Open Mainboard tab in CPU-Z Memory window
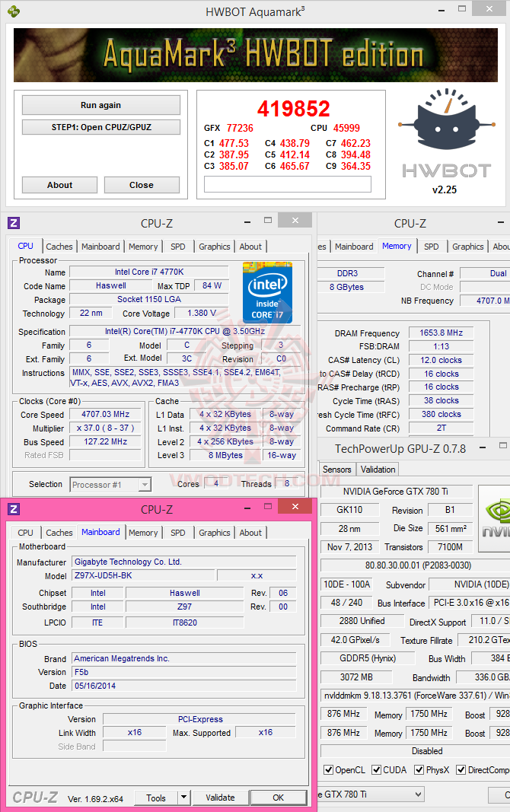The width and height of the screenshot is (510, 812). (x=354, y=247)
